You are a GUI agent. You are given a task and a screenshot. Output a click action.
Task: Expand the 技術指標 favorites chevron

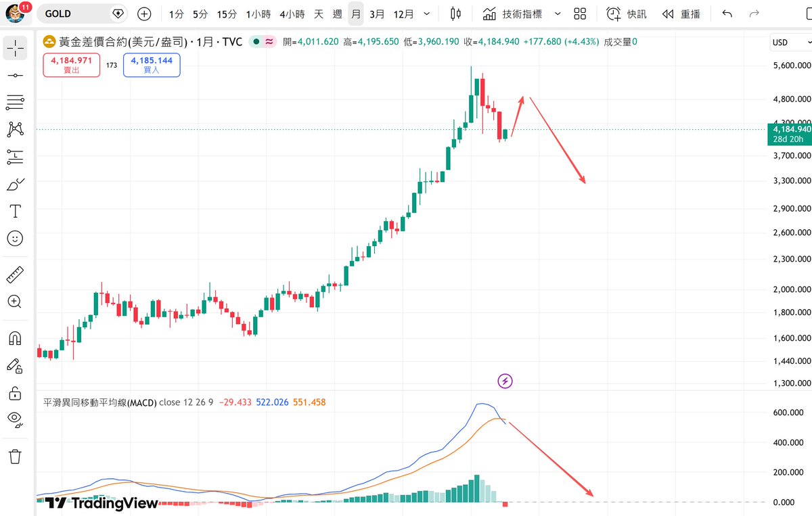point(557,14)
